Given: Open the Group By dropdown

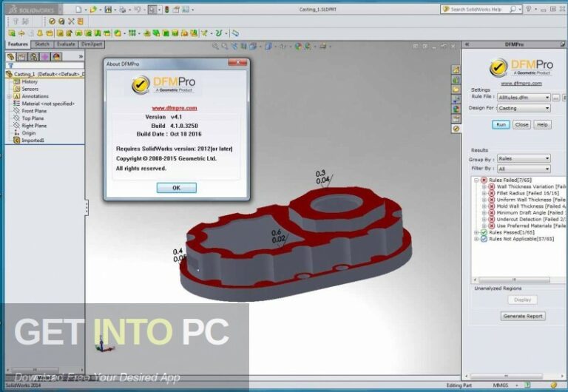Looking at the screenshot, I should [524, 158].
